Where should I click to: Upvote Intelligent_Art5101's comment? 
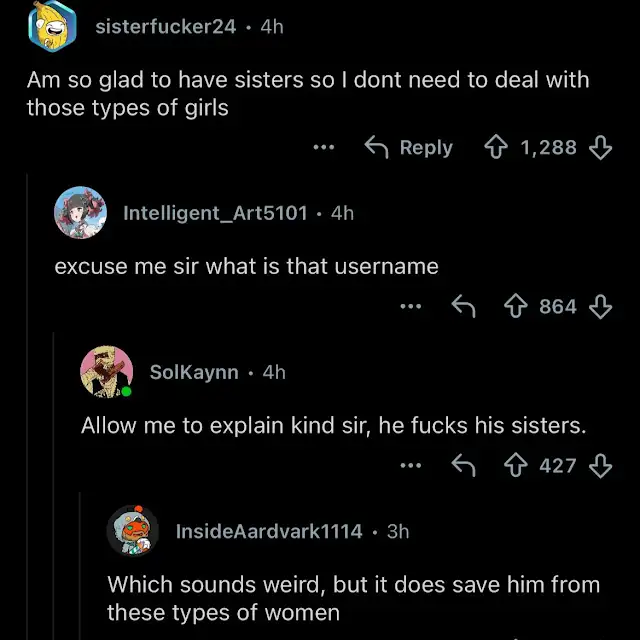click(514, 307)
